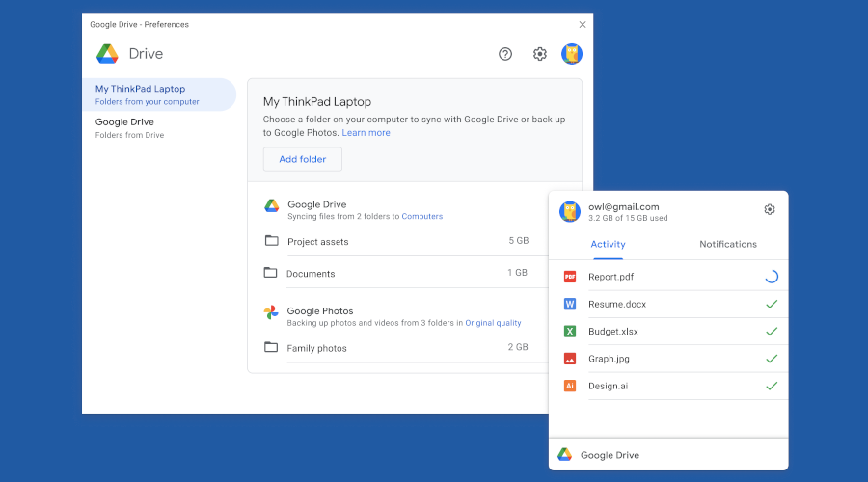868x482 pixels.
Task: Click the Report.pdf PDF file icon
Action: point(570,277)
